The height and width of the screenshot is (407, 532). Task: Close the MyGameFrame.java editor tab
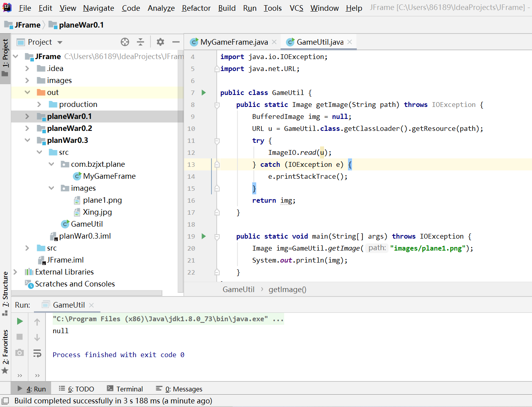coord(274,42)
